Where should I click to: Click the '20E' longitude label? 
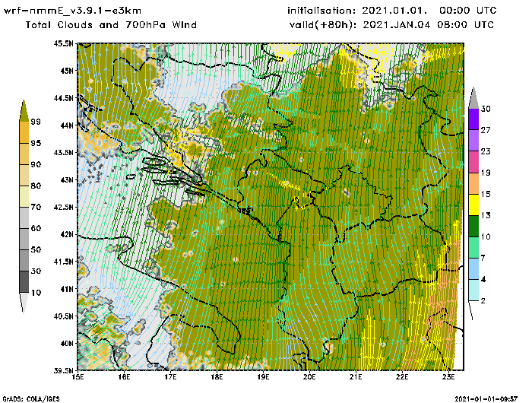tap(309, 377)
